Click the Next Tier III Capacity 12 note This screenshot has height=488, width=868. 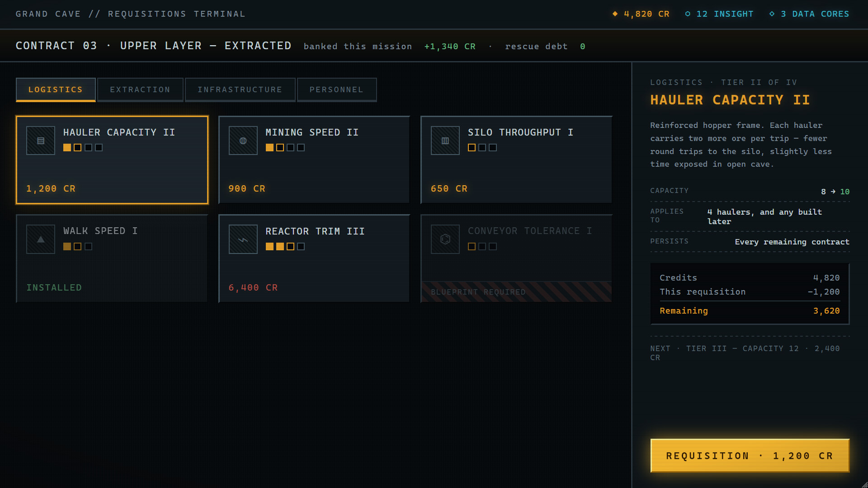(x=745, y=353)
